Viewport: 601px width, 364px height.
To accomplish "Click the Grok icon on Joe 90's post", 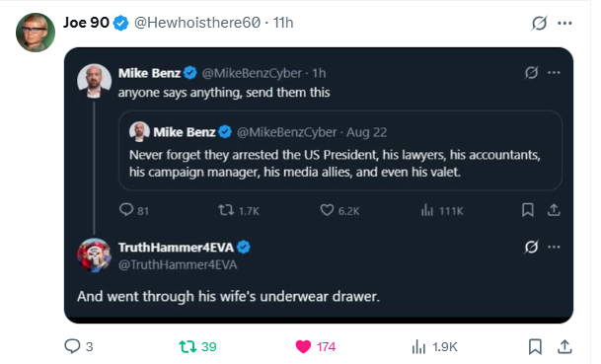I will (539, 23).
